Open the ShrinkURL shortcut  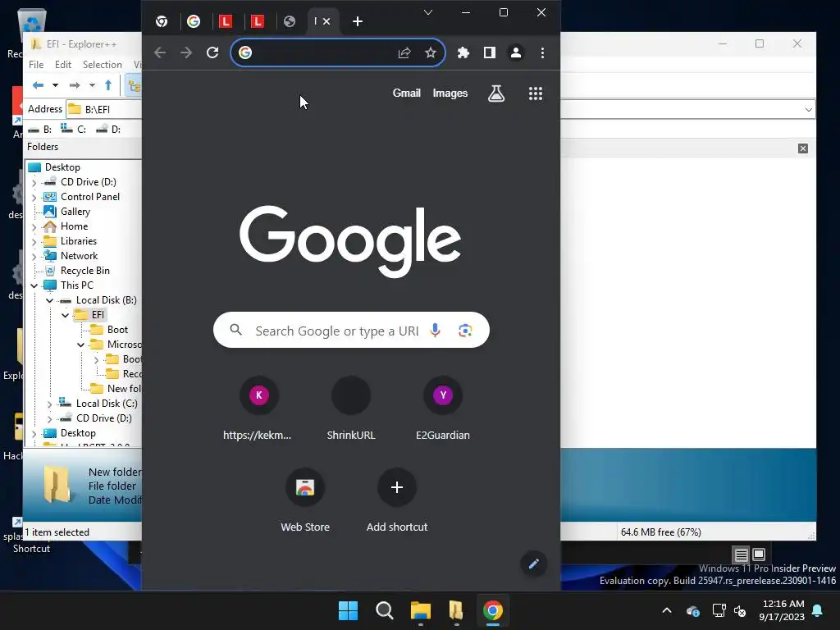tap(351, 409)
